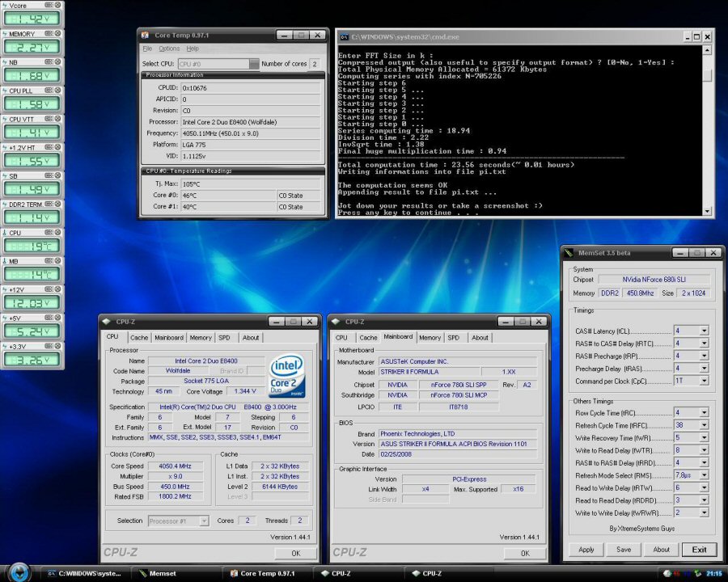728x582 pixels.
Task: Open the Command per Clock (CpC) dropdown
Action: point(704,381)
